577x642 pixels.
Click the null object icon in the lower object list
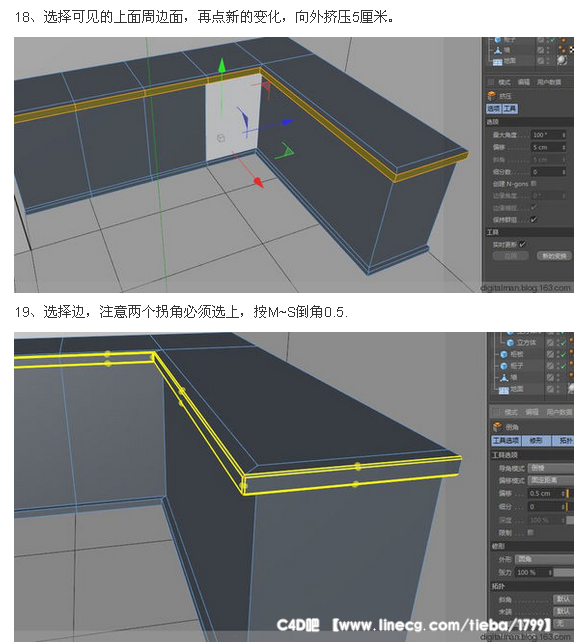[x=504, y=378]
